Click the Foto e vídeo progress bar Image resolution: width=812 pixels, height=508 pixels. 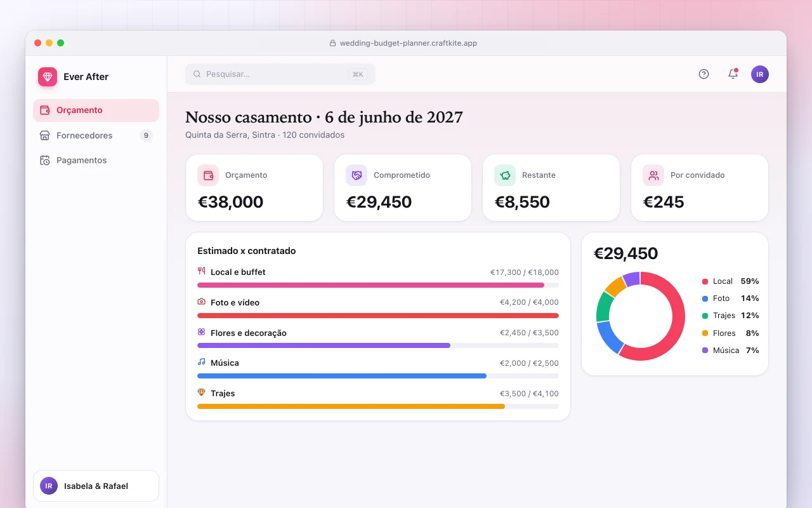coord(378,316)
